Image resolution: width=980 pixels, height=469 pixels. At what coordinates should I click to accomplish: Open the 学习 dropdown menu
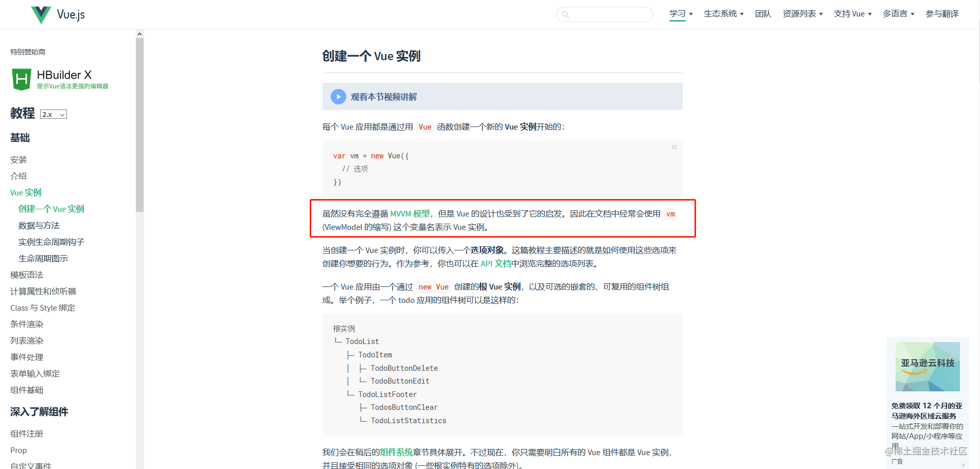[x=681, y=14]
